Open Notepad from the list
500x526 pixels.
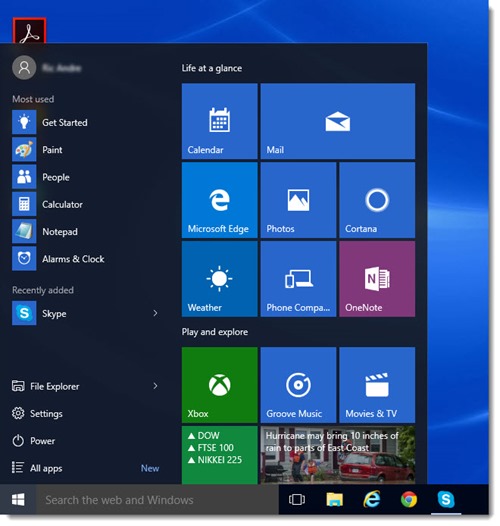(86, 231)
